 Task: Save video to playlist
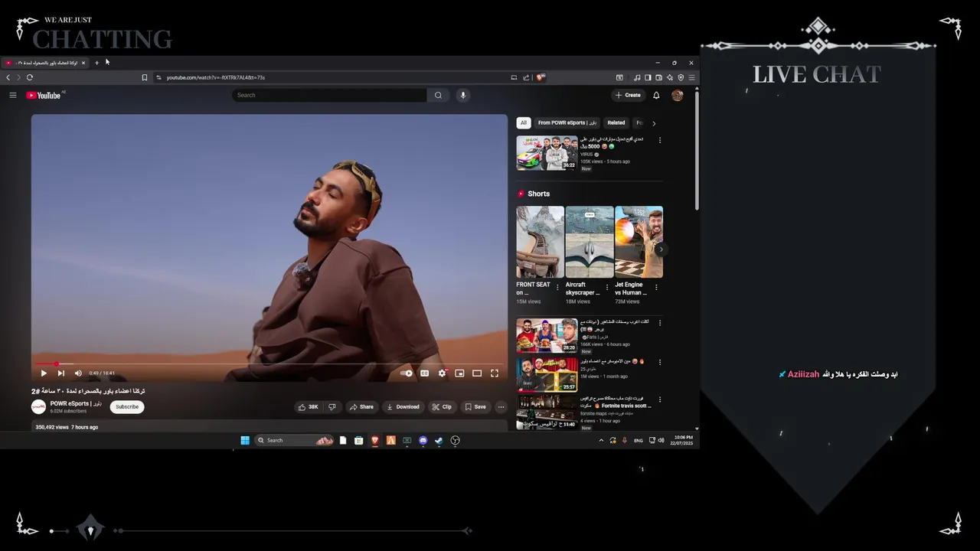coord(475,407)
